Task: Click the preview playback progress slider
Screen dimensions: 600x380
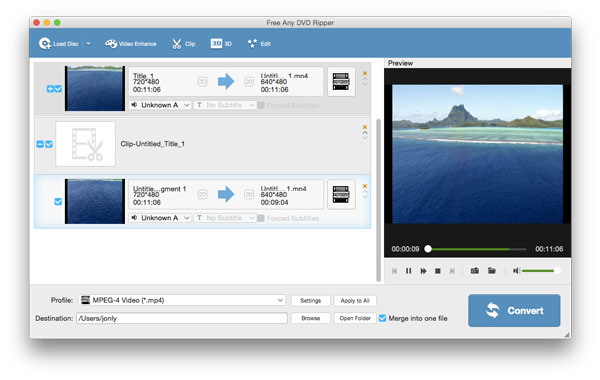Action: click(x=477, y=249)
